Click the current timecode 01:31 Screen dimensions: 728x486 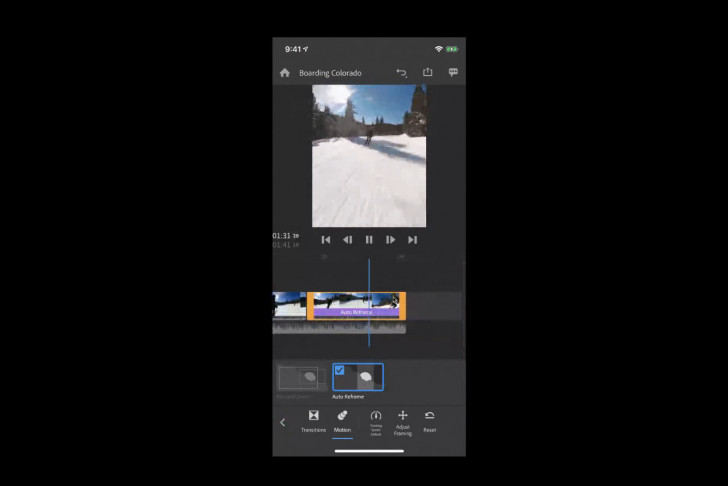coord(286,236)
